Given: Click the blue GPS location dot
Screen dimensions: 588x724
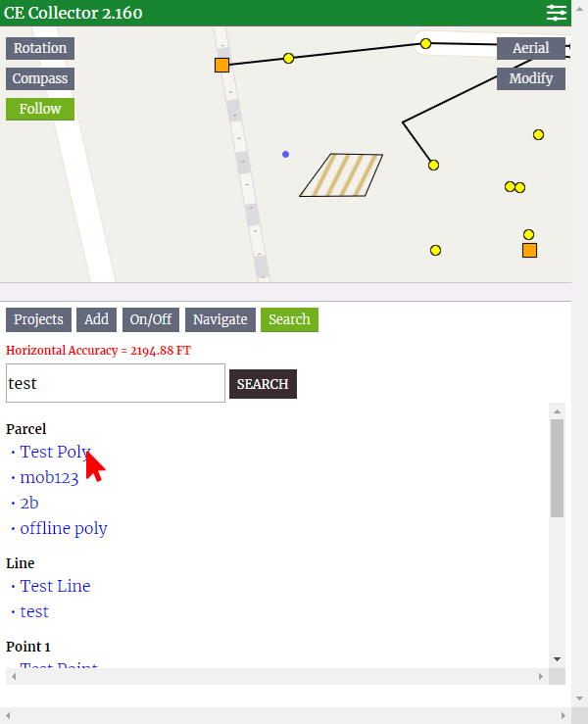Looking at the screenshot, I should 285,154.
